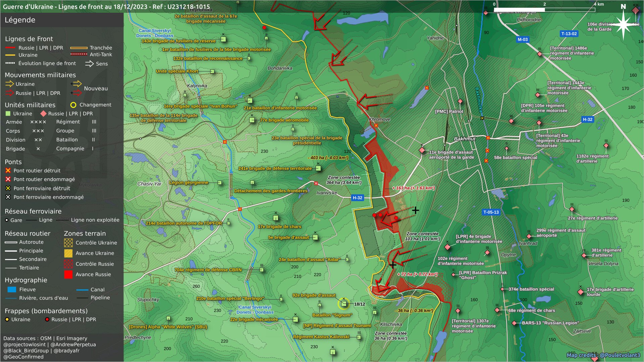Click the Lignes de Front legend heading

[x=29, y=39]
